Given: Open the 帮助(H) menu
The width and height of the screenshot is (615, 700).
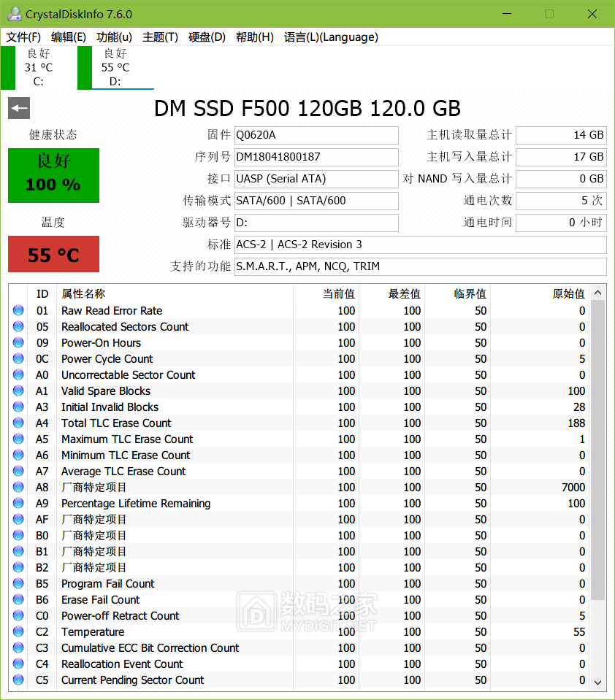Looking at the screenshot, I should 255,37.
